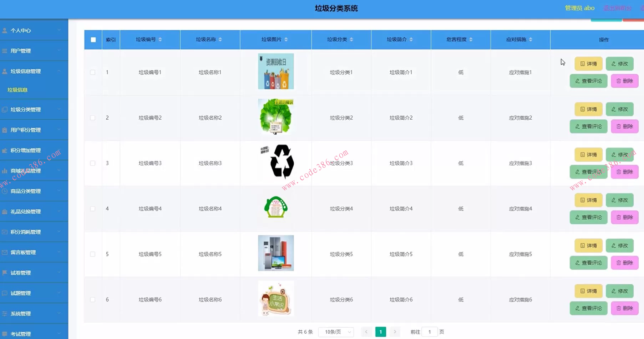Image resolution: width=644 pixels, height=339 pixels.
Task: Open the 10条/页 page size dropdown
Action: click(335, 331)
